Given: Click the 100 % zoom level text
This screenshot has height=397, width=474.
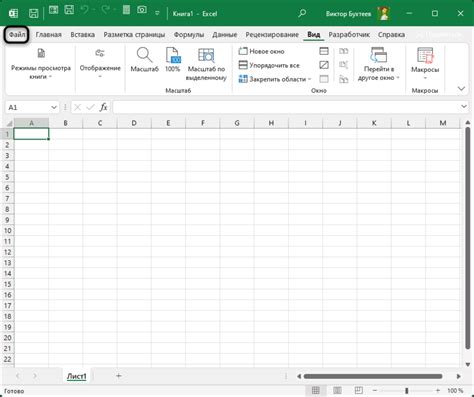Looking at the screenshot, I should (455, 390).
